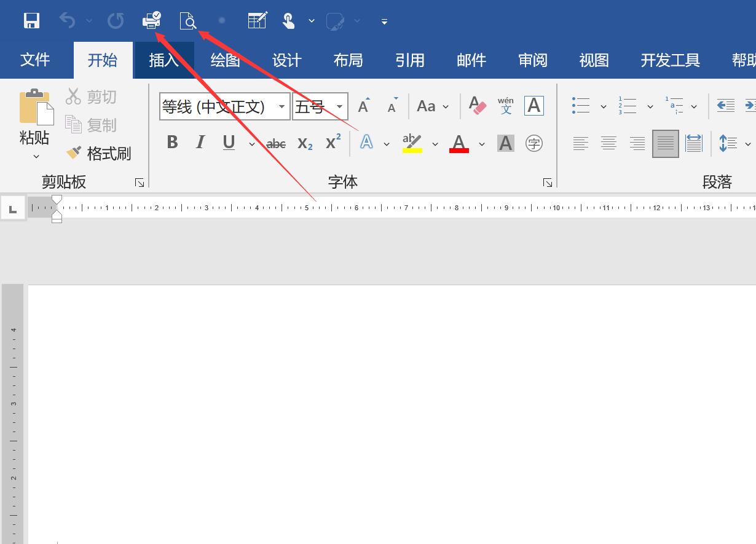Image resolution: width=756 pixels, height=544 pixels.
Task: Open the highlight color dropdown arrow
Action: [x=435, y=144]
